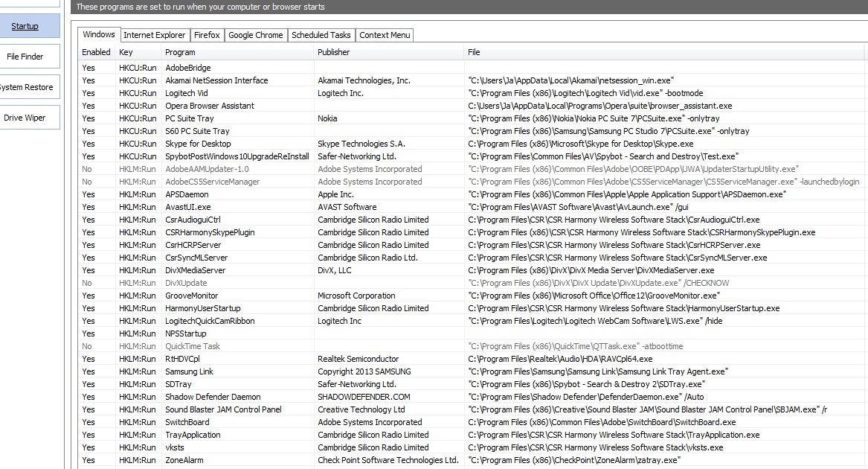
Task: Select the Google Chrome tab
Action: (x=256, y=35)
